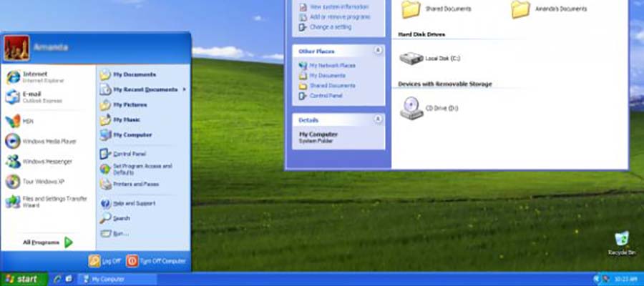
Task: Collapse the Other Places panel
Action: click(x=378, y=51)
